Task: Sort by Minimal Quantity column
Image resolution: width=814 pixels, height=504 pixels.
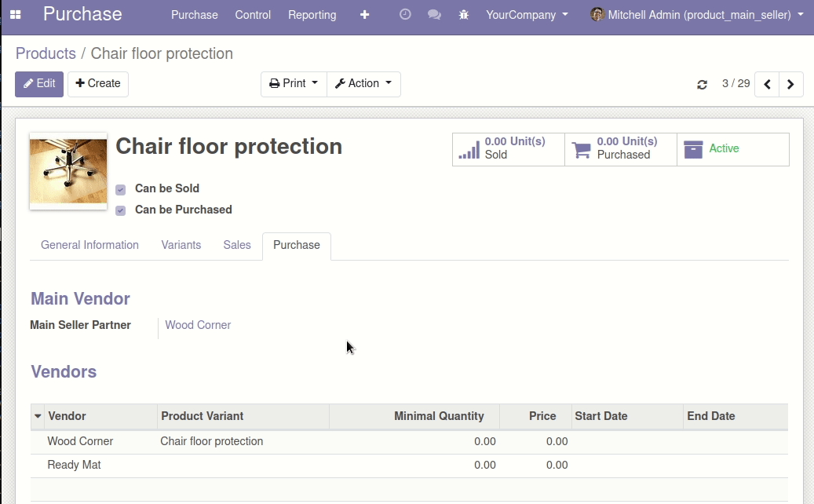Action: [414, 416]
